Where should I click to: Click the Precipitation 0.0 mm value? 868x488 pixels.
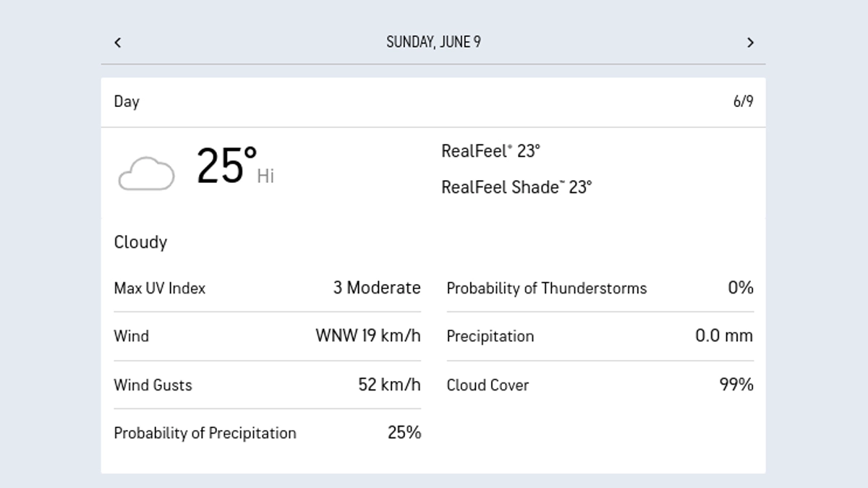[x=723, y=336]
